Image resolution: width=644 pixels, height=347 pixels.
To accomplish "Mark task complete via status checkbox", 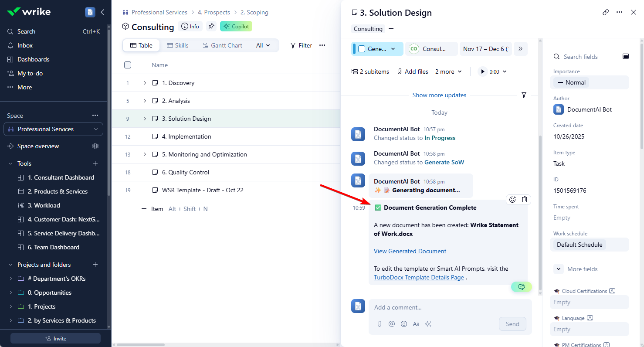I will click(362, 49).
